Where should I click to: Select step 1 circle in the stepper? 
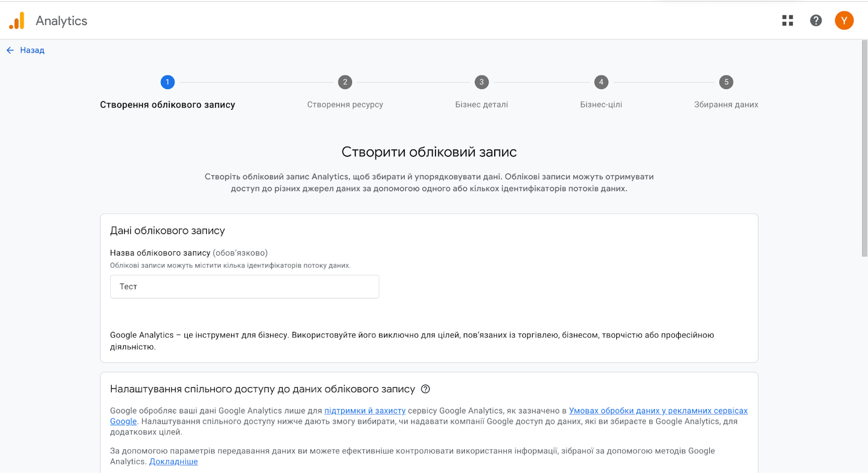[x=168, y=82]
